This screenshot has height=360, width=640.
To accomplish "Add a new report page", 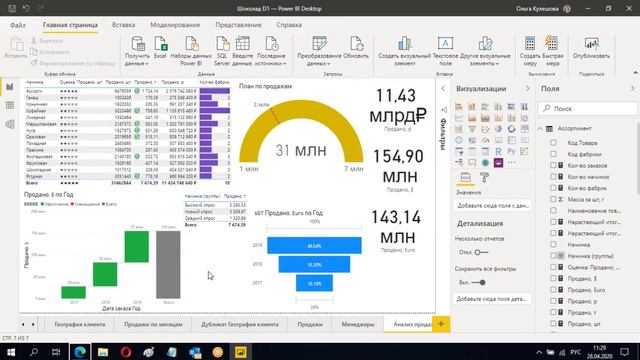I will [441, 324].
